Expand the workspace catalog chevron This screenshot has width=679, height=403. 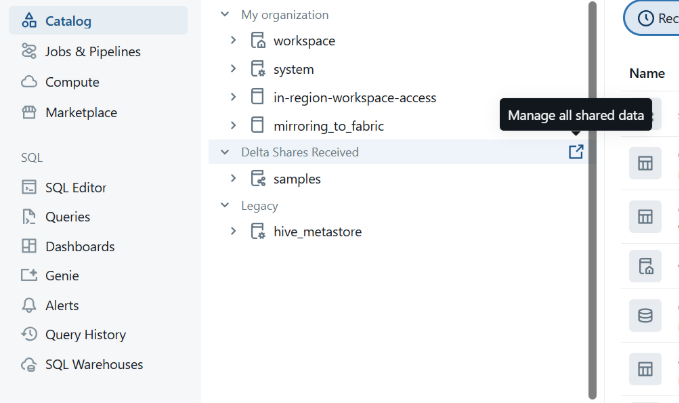point(233,41)
